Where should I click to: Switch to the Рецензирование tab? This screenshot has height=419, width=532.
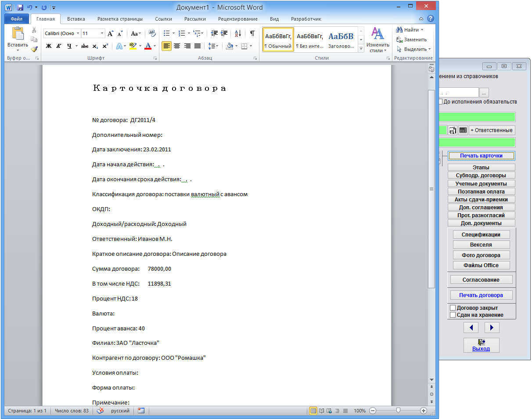tap(237, 19)
